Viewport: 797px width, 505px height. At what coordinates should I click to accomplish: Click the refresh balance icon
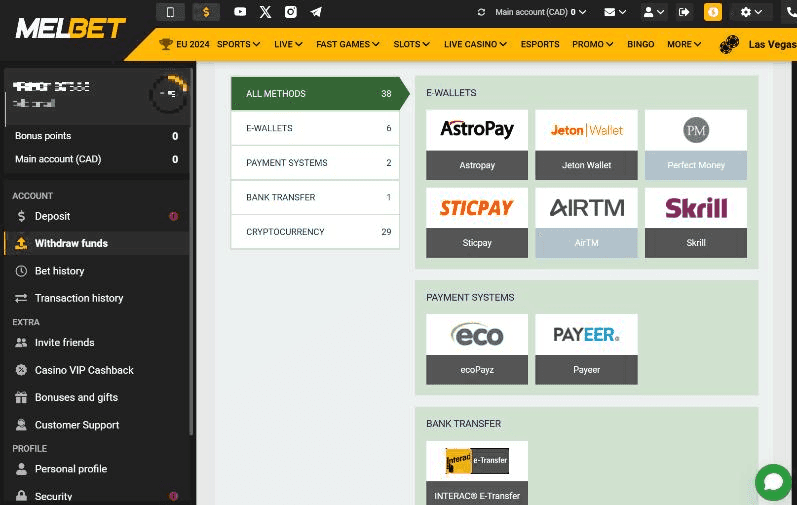coord(482,12)
